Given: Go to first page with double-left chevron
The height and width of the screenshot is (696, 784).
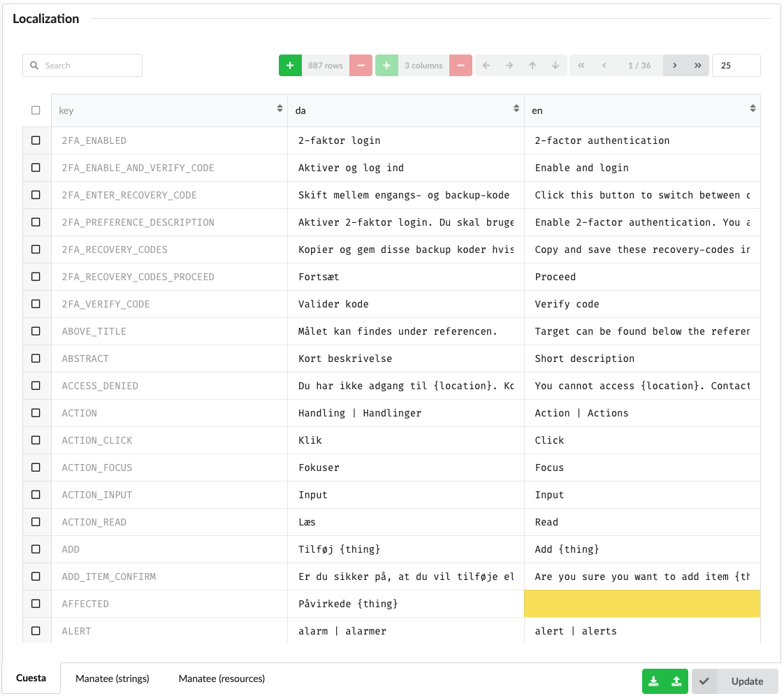Looking at the screenshot, I should pos(581,66).
